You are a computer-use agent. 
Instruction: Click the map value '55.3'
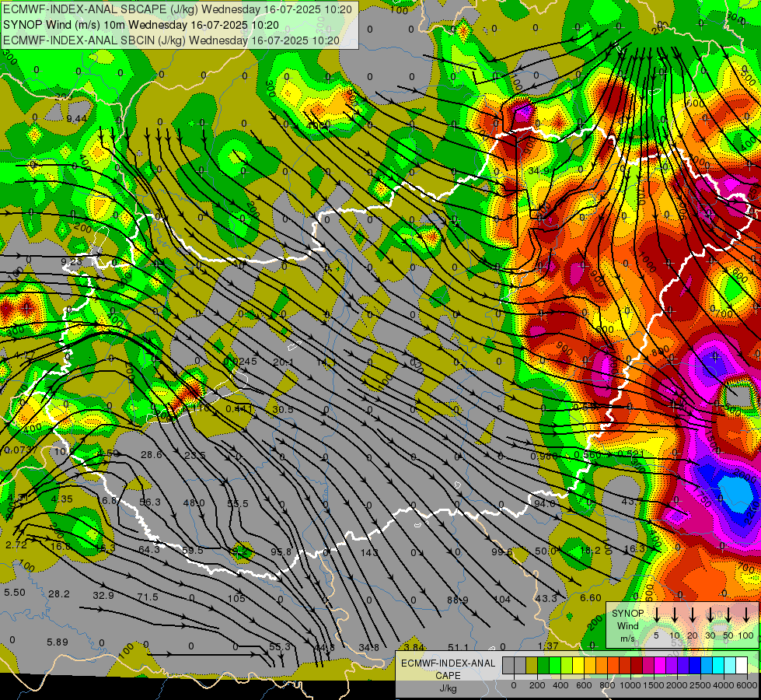pos(280,646)
